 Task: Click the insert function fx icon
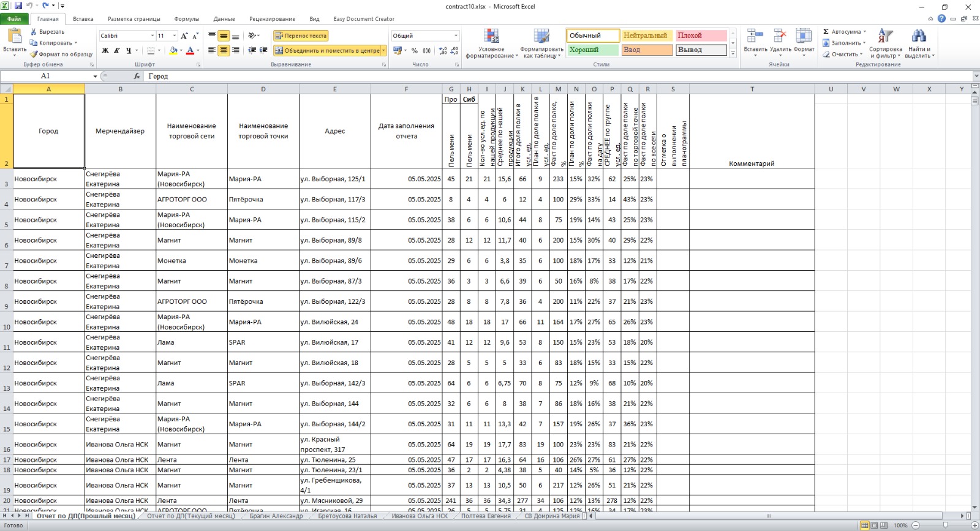[137, 76]
